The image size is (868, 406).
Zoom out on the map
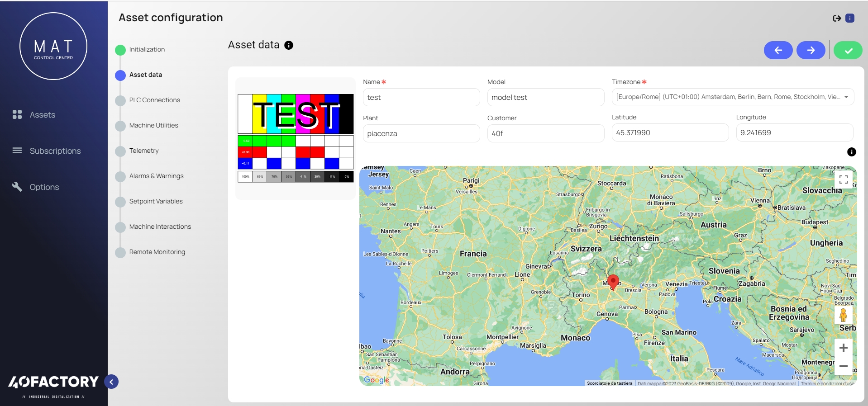(843, 366)
